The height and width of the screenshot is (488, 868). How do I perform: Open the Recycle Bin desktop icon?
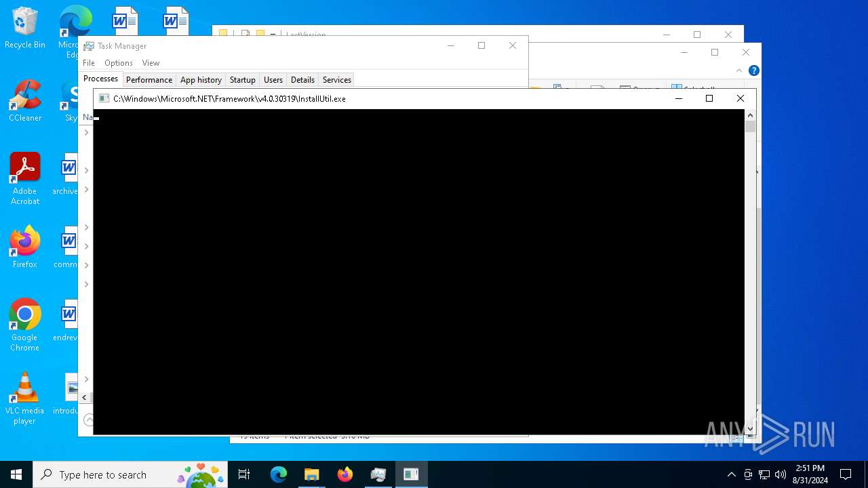[24, 28]
